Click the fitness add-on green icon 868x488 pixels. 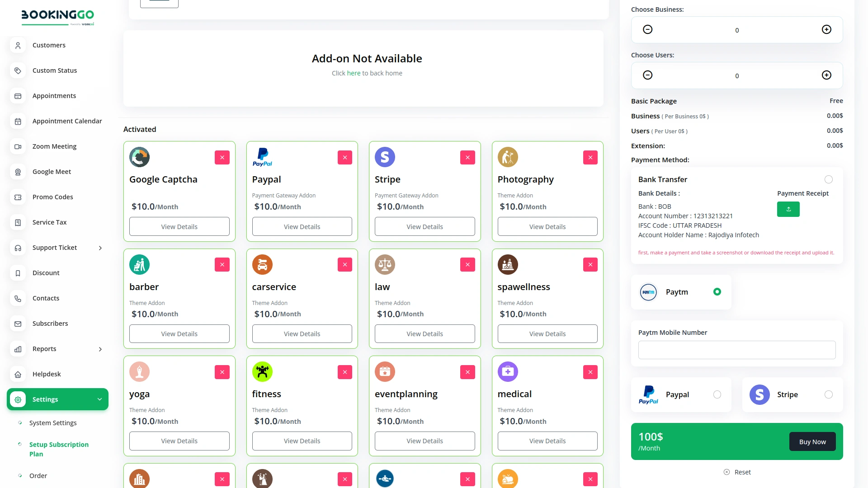(262, 372)
